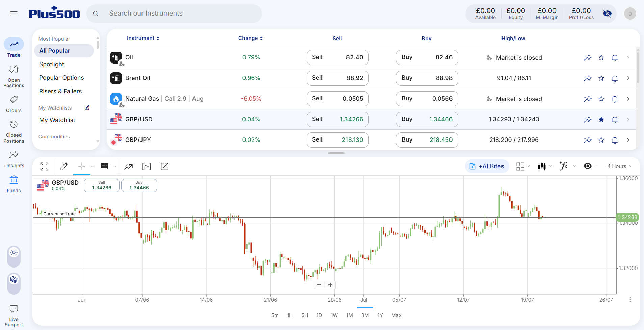Select the pencil drawing tool

(64, 166)
